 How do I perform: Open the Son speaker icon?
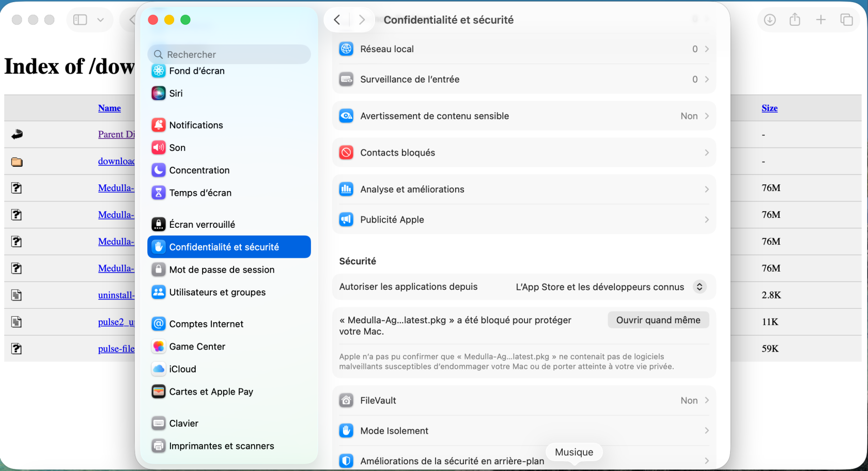pyautogui.click(x=159, y=148)
